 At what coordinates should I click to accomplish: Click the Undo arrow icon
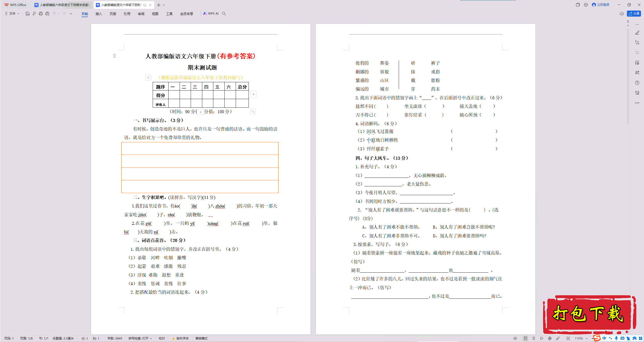(54, 14)
